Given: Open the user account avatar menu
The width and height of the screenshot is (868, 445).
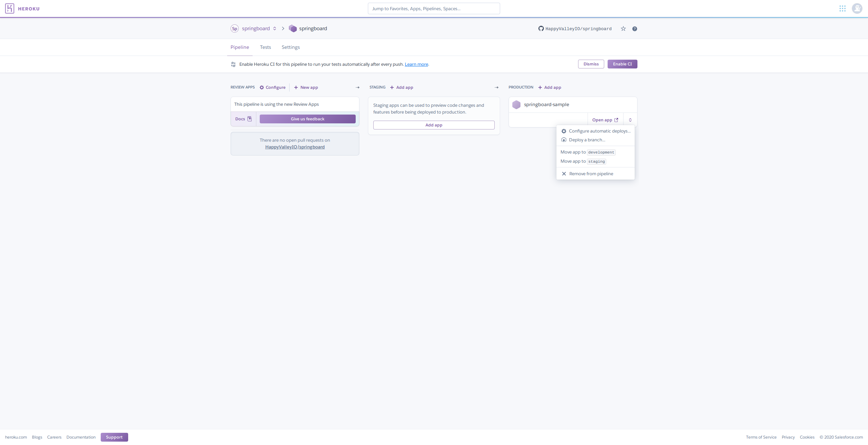Looking at the screenshot, I should click(x=857, y=8).
